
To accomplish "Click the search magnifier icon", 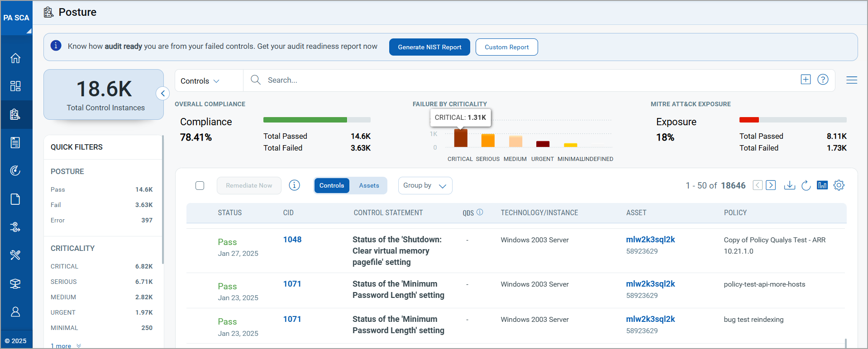I will (x=256, y=80).
